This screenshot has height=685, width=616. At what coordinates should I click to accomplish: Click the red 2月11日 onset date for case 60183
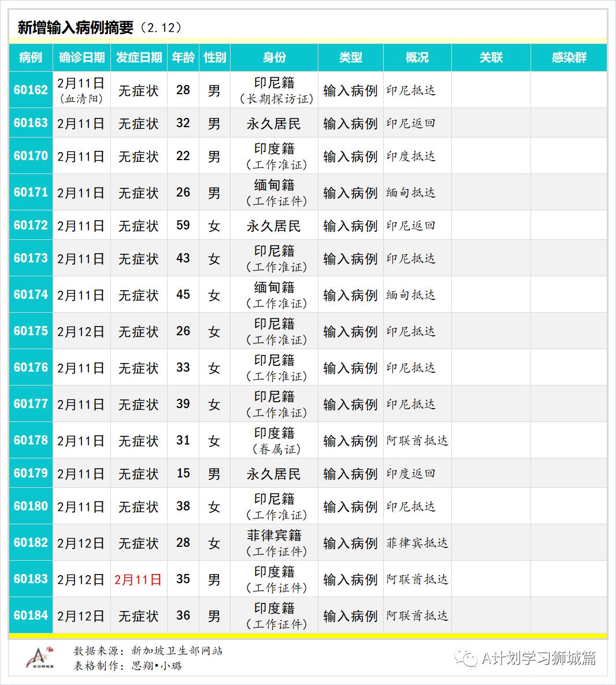point(138,579)
